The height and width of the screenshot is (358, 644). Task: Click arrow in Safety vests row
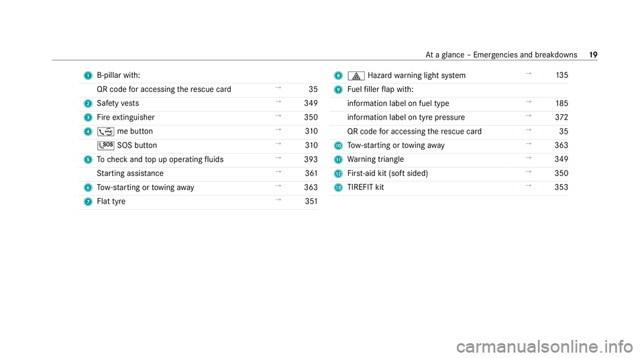(x=278, y=101)
